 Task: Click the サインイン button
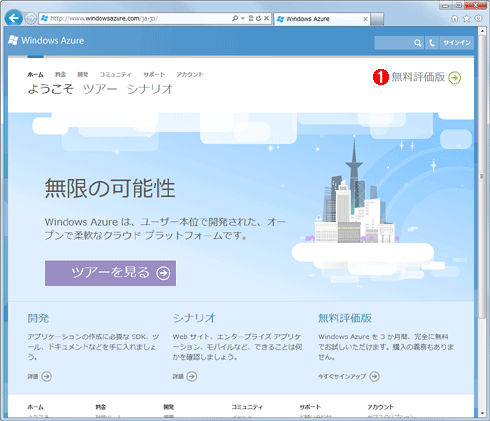pyautogui.click(x=457, y=43)
